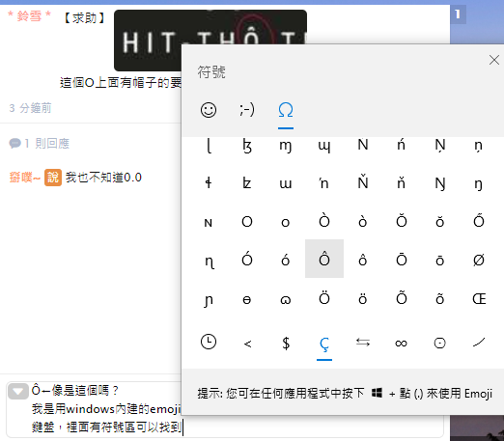
Task: Open the smiley emoji tab
Action: 209,110
